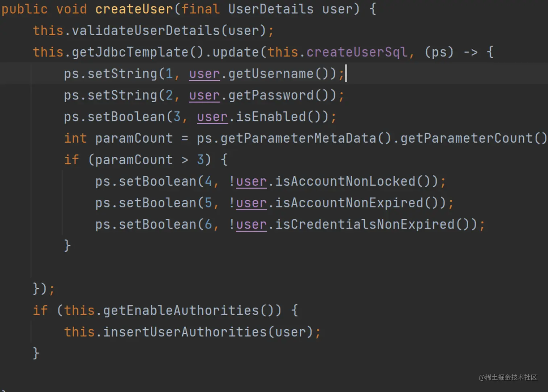Image resolution: width=548 pixels, height=392 pixels.
Task: Click the void return type
Action: (x=72, y=9)
